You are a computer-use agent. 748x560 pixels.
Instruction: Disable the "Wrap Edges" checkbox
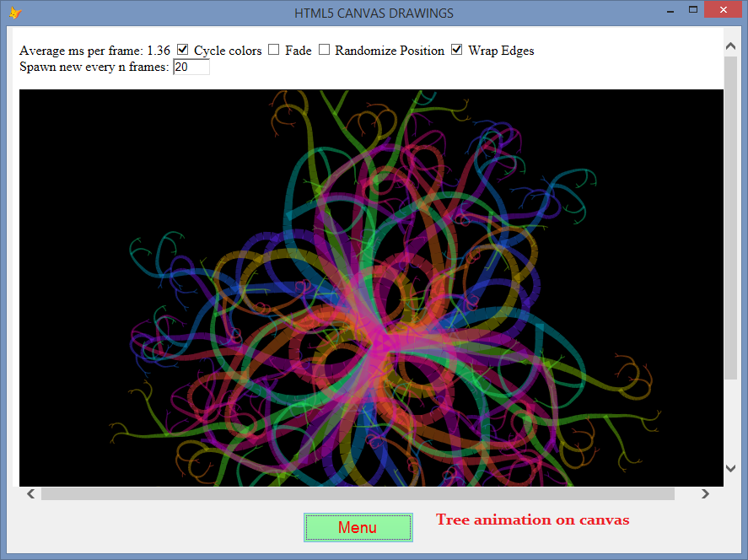[456, 50]
